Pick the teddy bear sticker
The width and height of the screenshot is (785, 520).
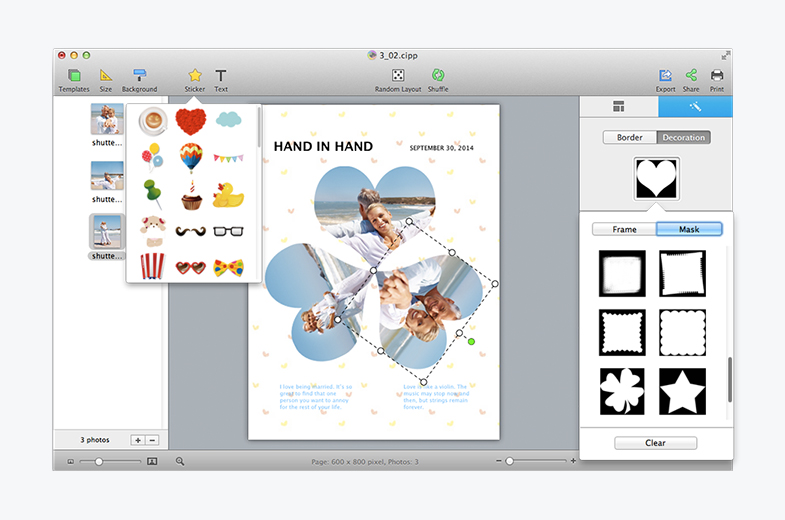[x=153, y=231]
